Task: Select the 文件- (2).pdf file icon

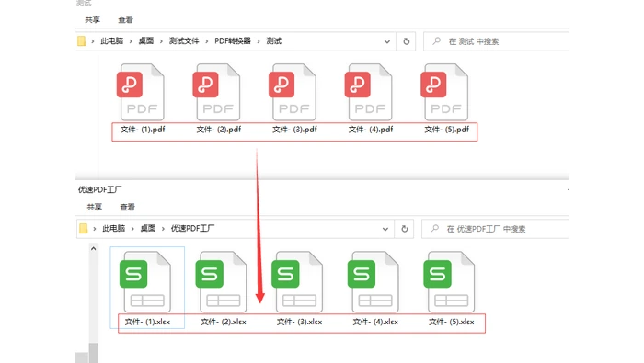Action: click(216, 92)
